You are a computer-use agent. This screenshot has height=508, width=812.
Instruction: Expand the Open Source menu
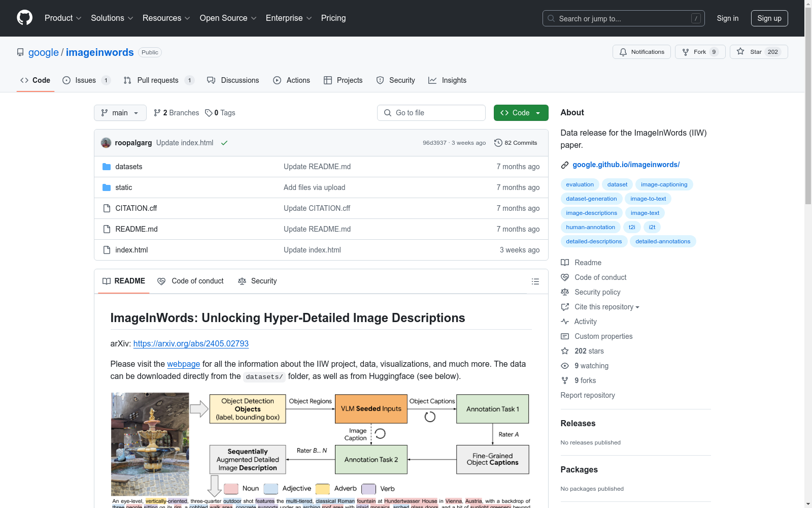(x=228, y=18)
